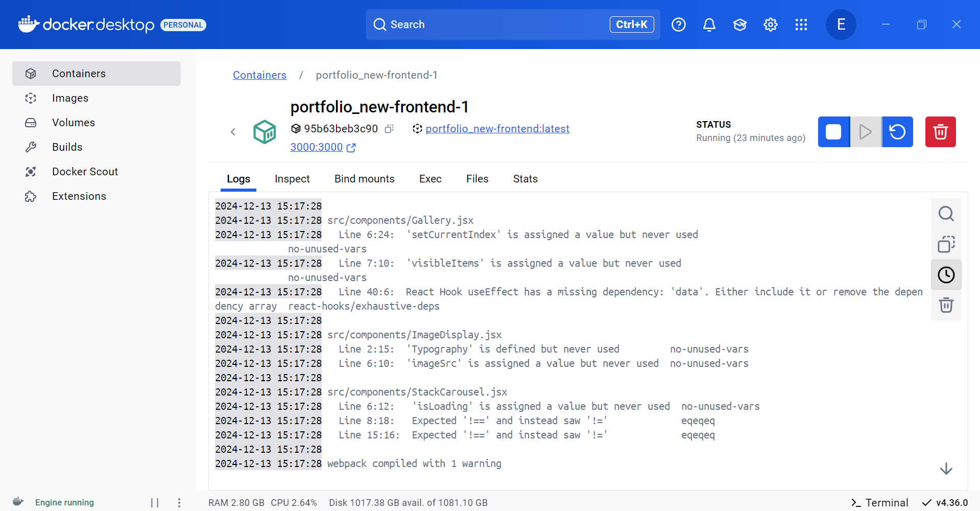Click the PERSONAL plan badge
Image resolution: width=980 pixels, height=511 pixels.
[183, 25]
